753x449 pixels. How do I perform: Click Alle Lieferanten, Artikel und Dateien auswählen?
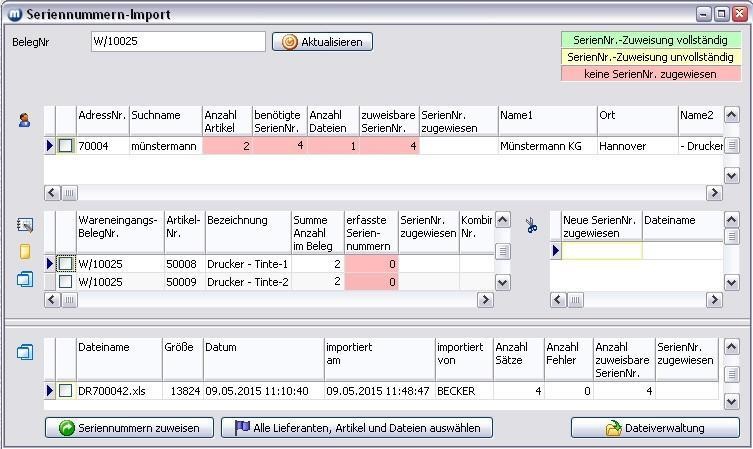[357, 428]
